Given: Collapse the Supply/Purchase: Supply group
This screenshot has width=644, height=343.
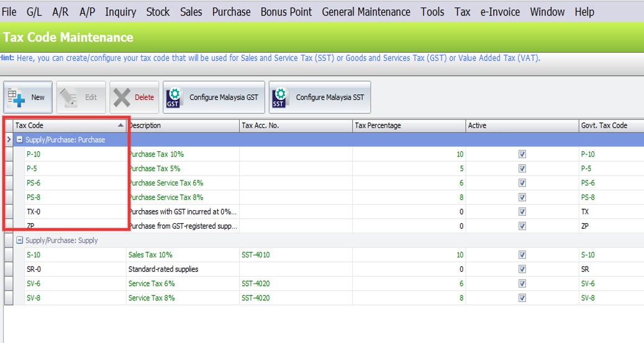Looking at the screenshot, I should tap(20, 241).
